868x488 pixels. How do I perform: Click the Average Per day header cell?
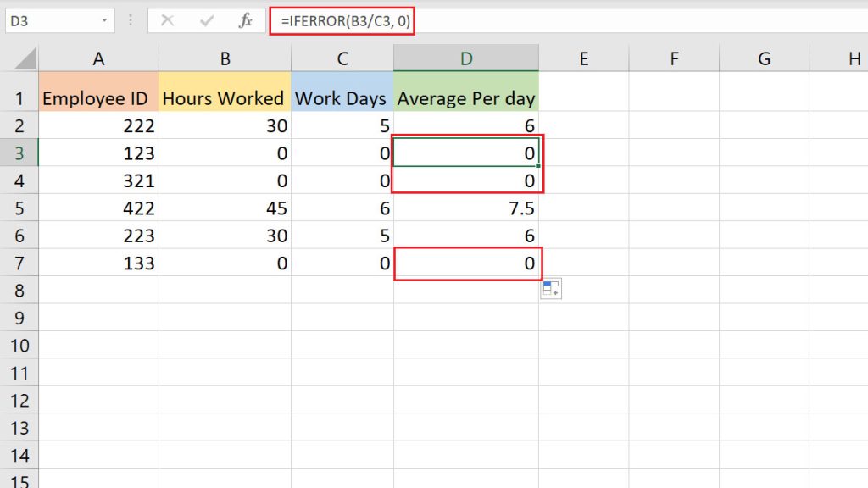coord(465,97)
